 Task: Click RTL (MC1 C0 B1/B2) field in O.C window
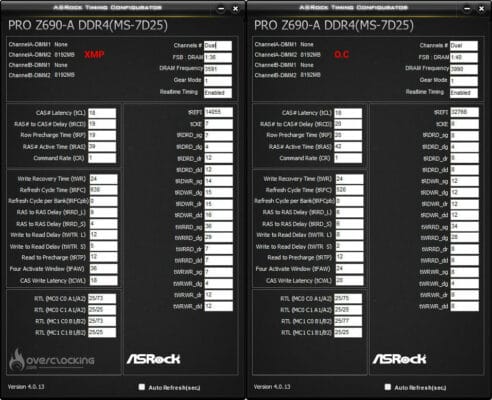[348, 321]
